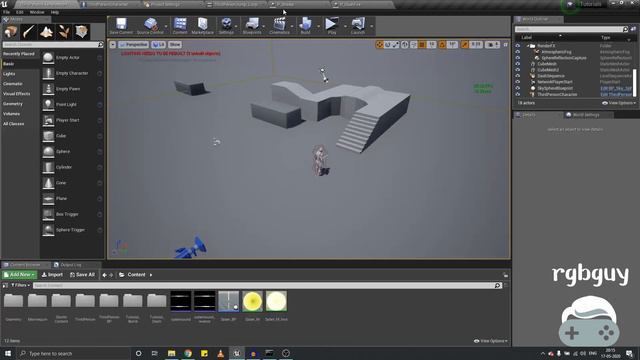Select Sphere Trigger in placement list
640x360 pixels.
72,230
